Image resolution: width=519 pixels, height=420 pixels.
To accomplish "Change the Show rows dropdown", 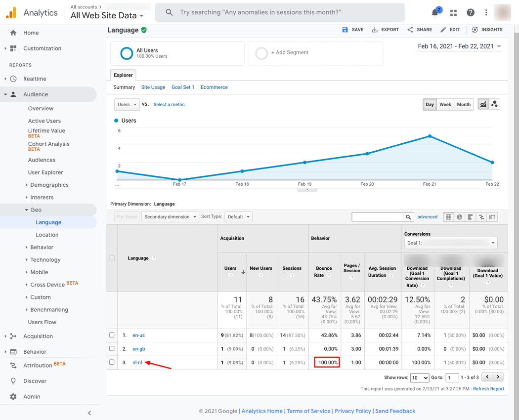I will [419, 378].
